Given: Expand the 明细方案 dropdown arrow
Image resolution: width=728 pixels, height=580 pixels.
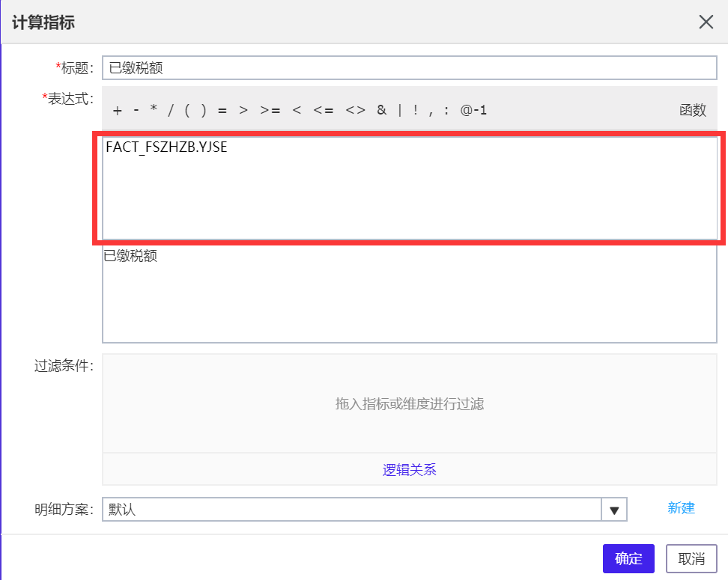Looking at the screenshot, I should click(614, 510).
